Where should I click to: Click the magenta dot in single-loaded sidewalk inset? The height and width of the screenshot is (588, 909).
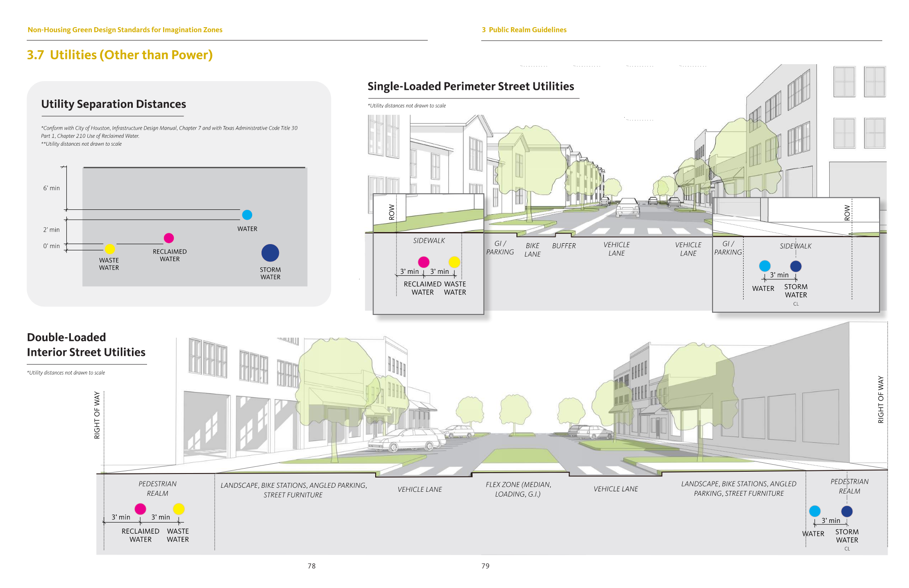point(423,262)
